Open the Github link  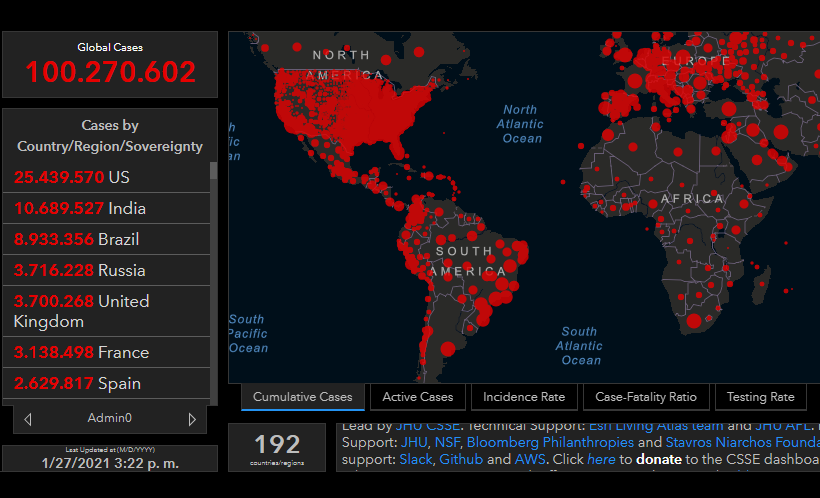point(460,459)
